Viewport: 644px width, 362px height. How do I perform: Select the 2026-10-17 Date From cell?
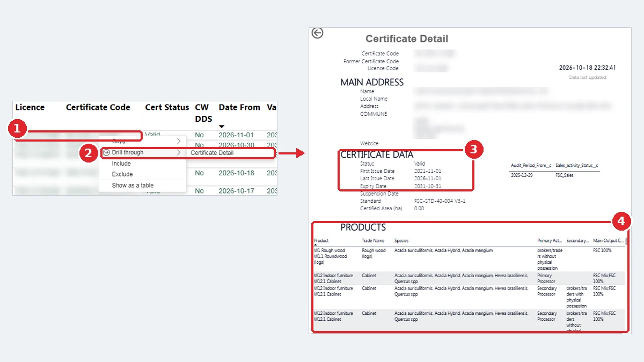pos(236,191)
